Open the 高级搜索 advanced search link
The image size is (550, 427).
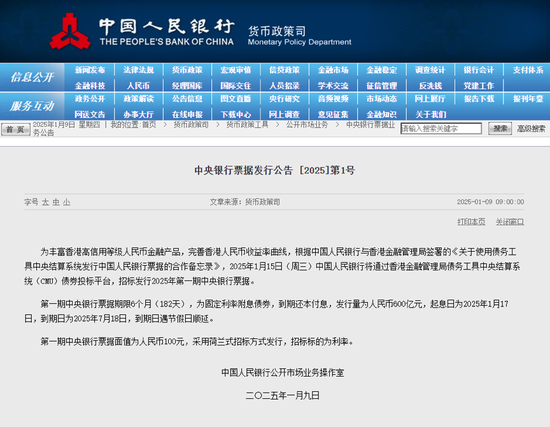pyautogui.click(x=531, y=129)
